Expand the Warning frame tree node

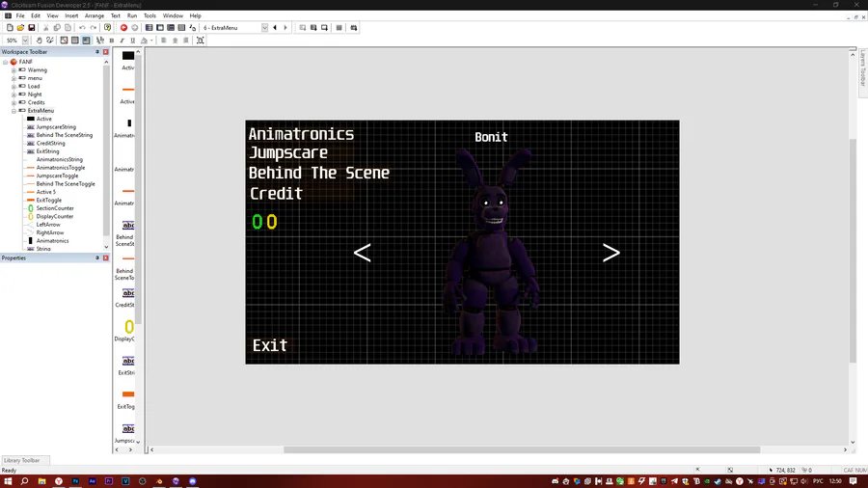tap(14, 70)
